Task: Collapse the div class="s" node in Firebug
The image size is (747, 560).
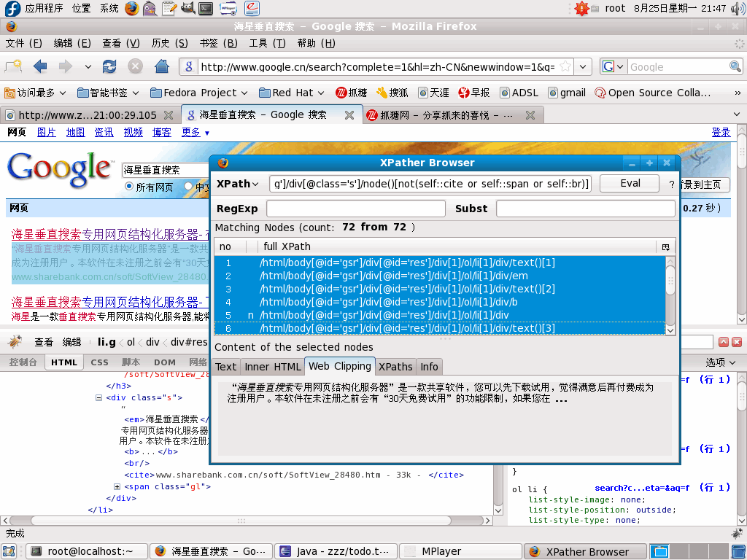Action: click(x=99, y=397)
